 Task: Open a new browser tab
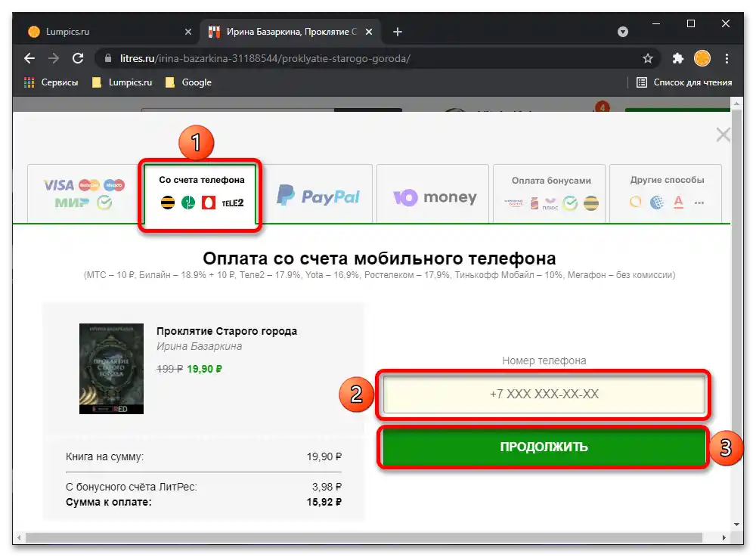(x=398, y=32)
